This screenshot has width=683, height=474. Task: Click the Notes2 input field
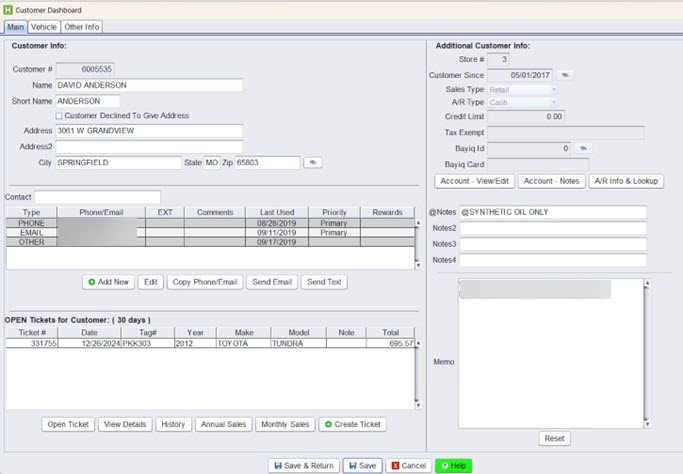(x=552, y=228)
